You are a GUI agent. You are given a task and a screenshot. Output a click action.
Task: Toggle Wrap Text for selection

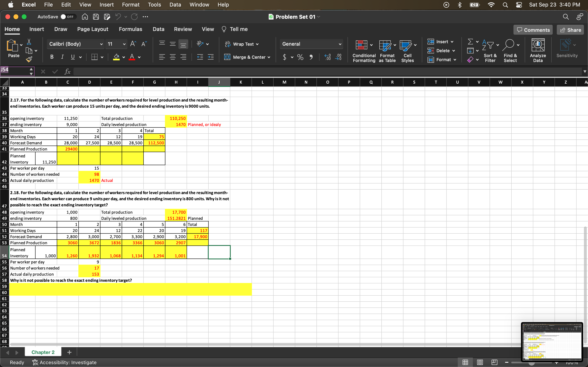click(x=242, y=44)
